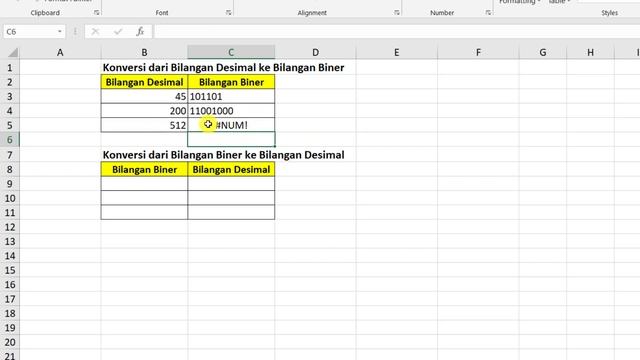The image size is (640, 360).
Task: Select column F header
Action: coord(478,52)
